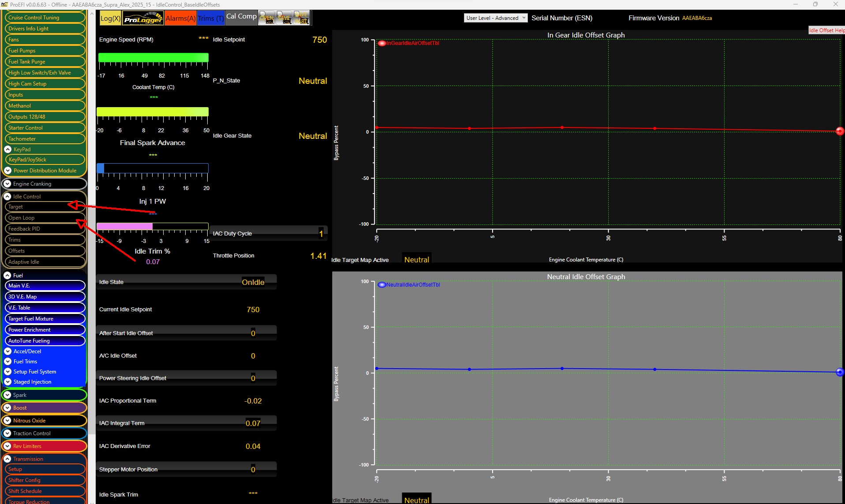
Task: Open the Open Loop idle page
Action: click(x=45, y=218)
